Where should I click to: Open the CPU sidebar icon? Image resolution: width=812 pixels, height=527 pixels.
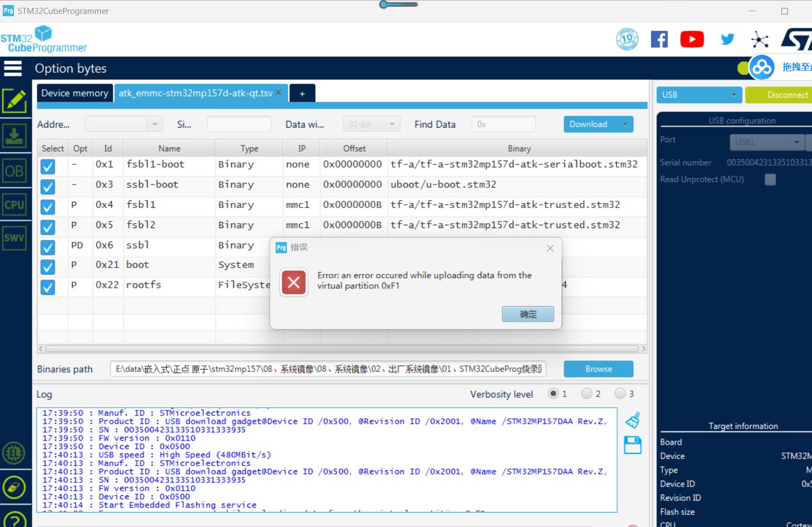coord(15,205)
